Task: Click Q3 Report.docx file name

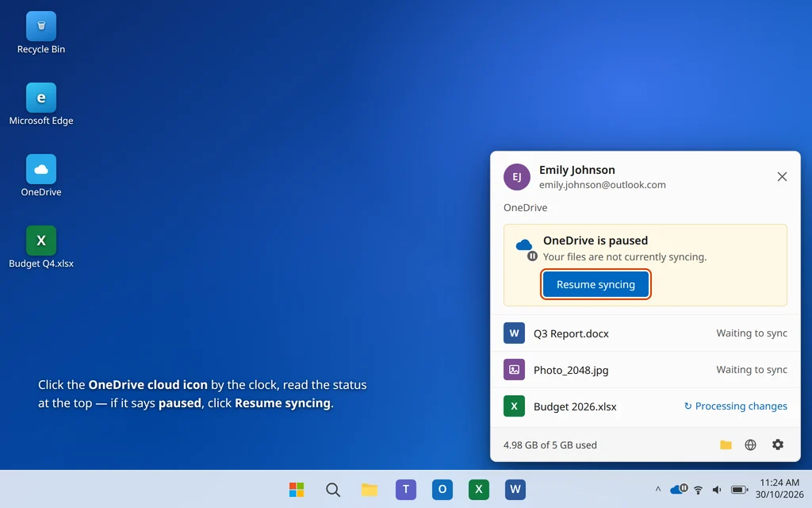Action: coord(571,333)
